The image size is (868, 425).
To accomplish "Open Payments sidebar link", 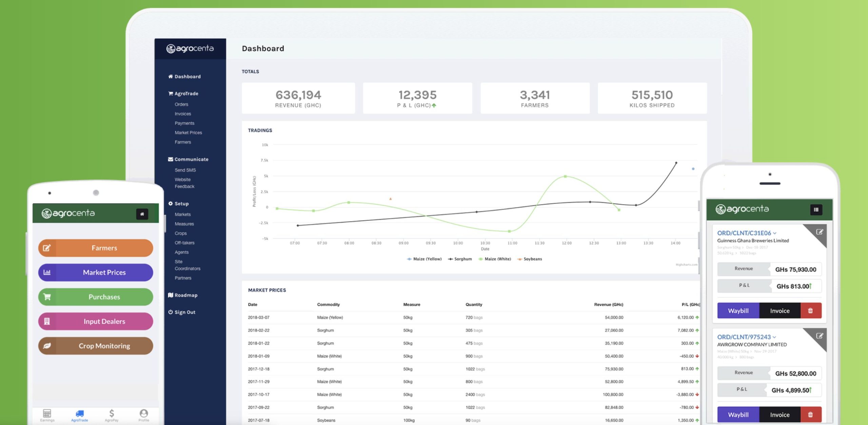I will pyautogui.click(x=184, y=123).
